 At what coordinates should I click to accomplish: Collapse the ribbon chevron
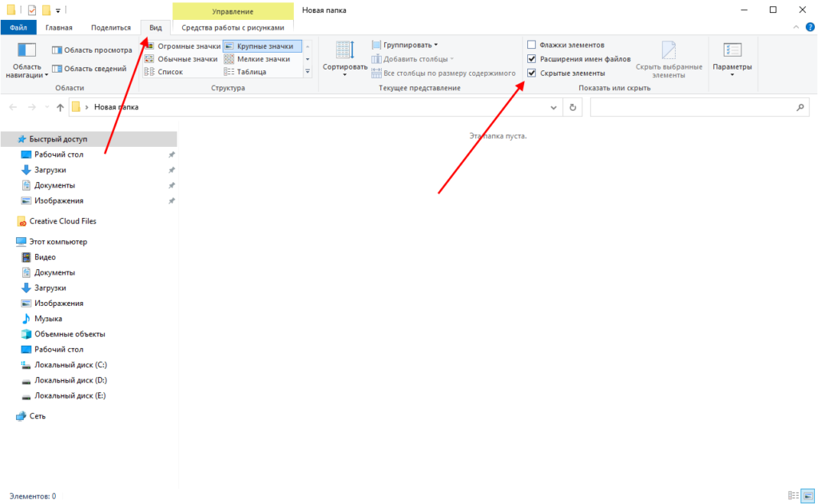[796, 27]
